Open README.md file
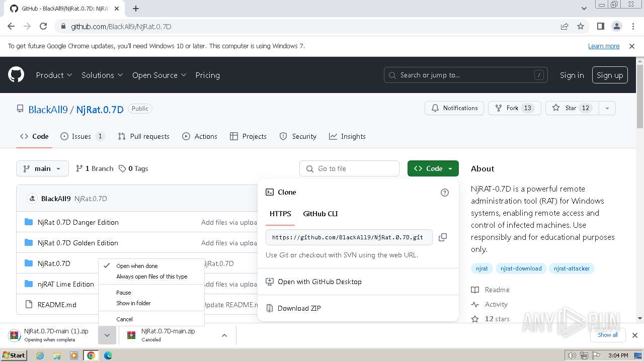Viewport: 644px width, 362px height. [x=57, y=305]
